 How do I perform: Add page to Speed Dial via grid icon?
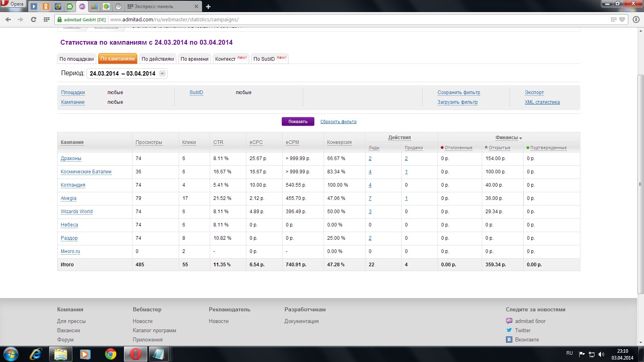point(613,19)
